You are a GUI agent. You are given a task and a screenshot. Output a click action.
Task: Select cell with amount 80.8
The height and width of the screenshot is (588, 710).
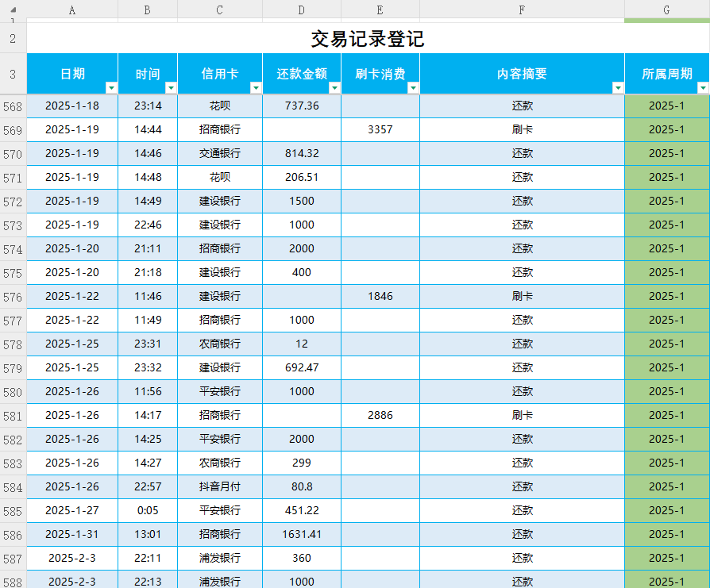click(x=302, y=487)
